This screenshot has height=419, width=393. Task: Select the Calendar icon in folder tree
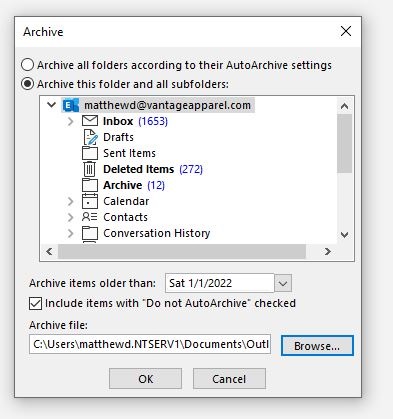pos(90,201)
